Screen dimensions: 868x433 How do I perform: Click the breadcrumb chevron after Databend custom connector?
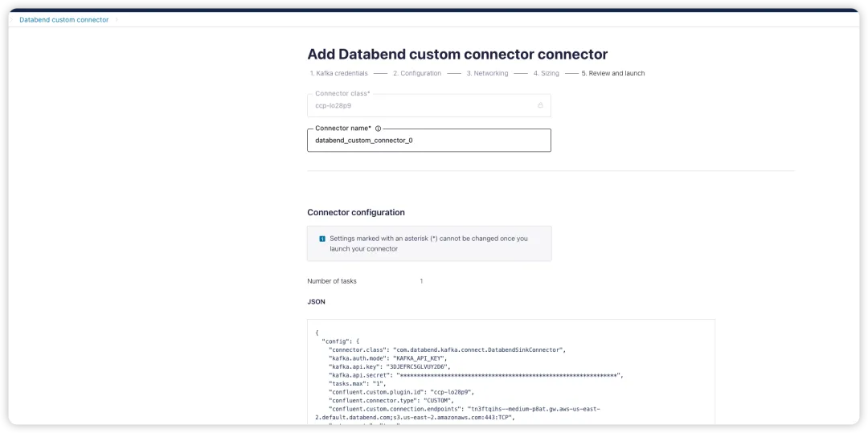click(x=117, y=19)
